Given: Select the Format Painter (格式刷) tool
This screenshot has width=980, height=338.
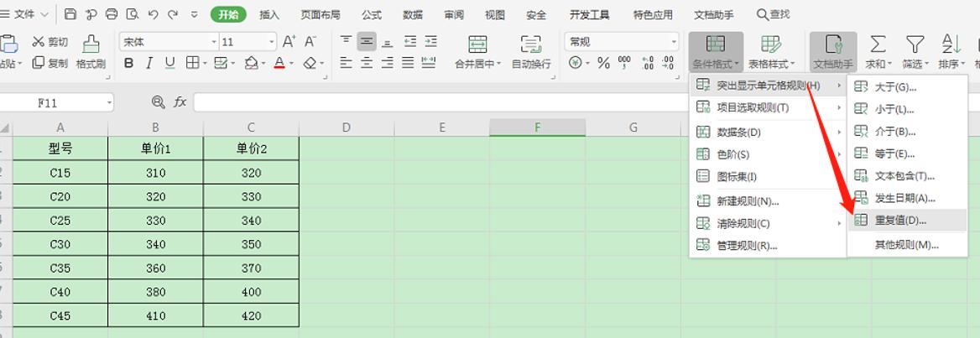Looking at the screenshot, I should click(x=91, y=51).
